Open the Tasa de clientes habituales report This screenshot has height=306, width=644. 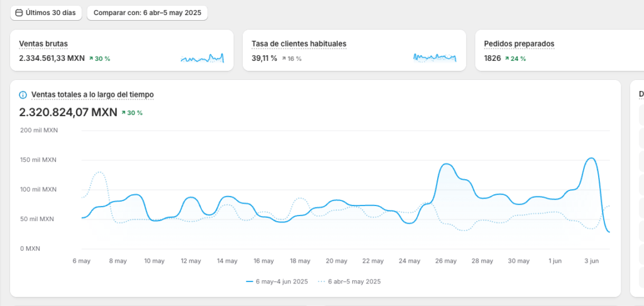(299, 44)
